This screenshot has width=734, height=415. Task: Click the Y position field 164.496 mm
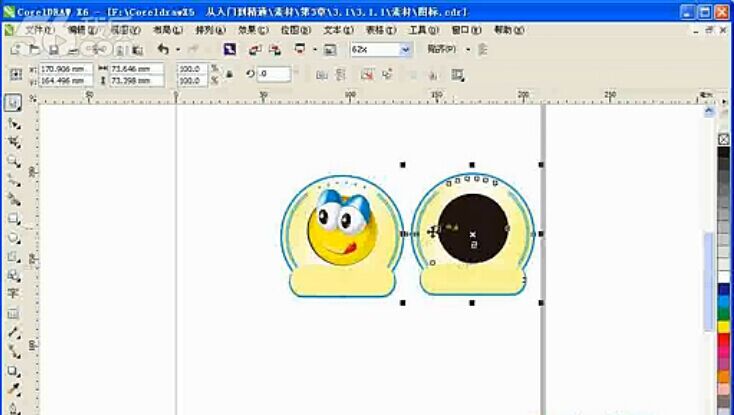pyautogui.click(x=66, y=81)
